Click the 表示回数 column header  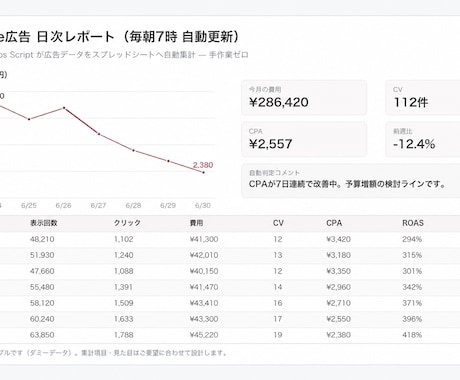pos(44,223)
